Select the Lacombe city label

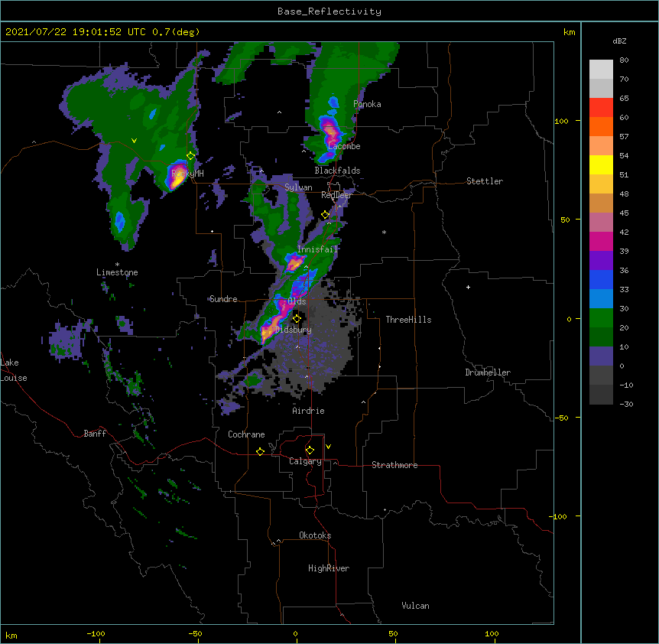point(344,146)
